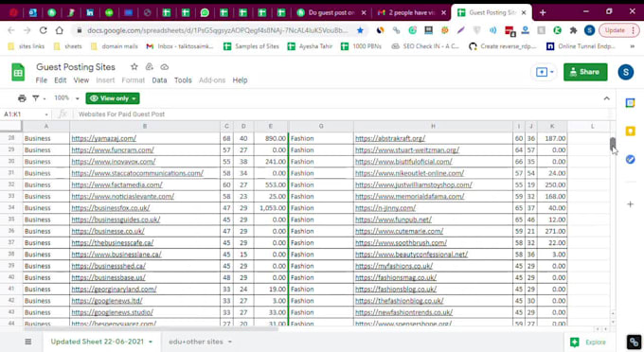Open the sites links bookmark folder
The height and width of the screenshot is (352, 644).
tap(27, 46)
